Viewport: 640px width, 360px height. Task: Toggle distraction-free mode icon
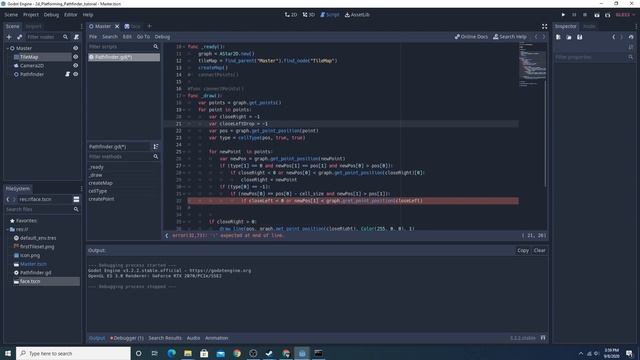pyautogui.click(x=544, y=26)
